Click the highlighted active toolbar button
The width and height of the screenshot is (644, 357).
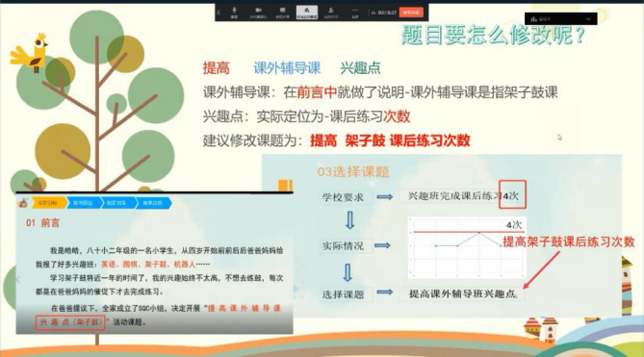coord(307,13)
